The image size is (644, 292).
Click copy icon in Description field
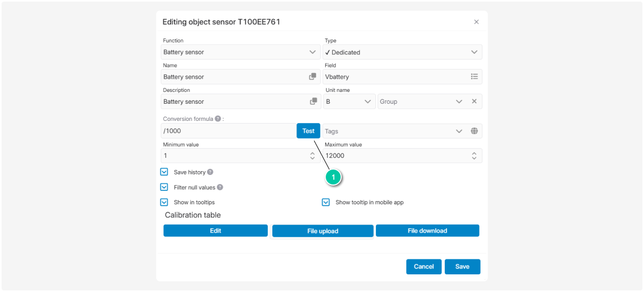[x=312, y=102]
